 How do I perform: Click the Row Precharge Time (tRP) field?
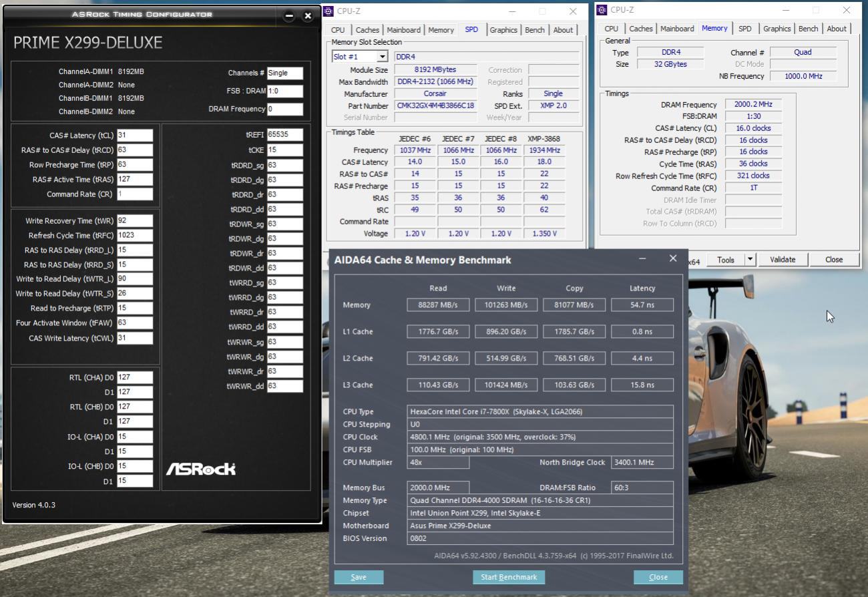point(135,165)
